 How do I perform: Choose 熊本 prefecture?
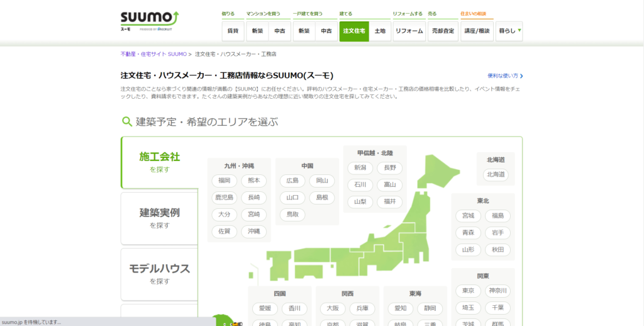(254, 181)
